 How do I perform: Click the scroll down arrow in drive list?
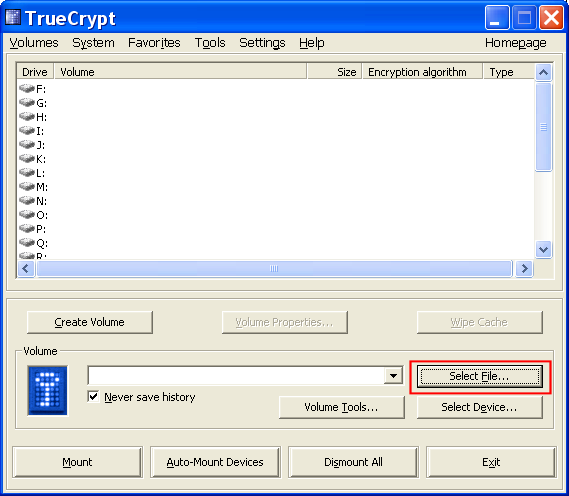pos(543,249)
